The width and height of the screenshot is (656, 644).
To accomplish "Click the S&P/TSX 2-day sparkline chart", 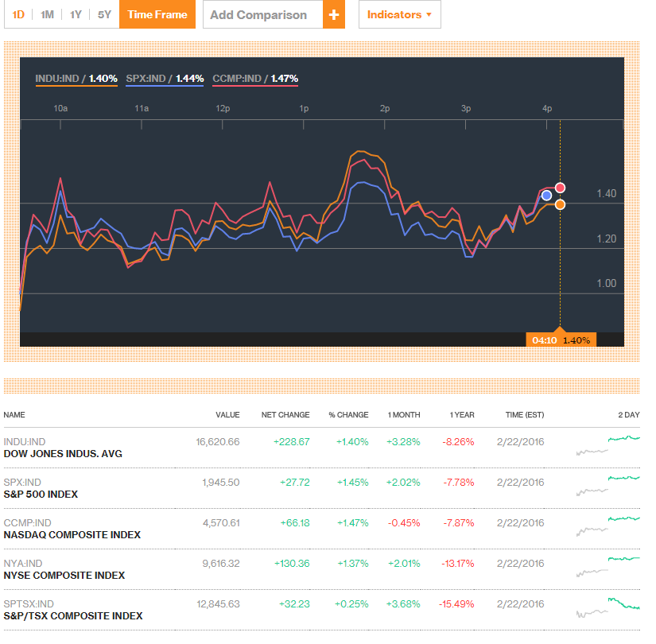I will tap(607, 607).
